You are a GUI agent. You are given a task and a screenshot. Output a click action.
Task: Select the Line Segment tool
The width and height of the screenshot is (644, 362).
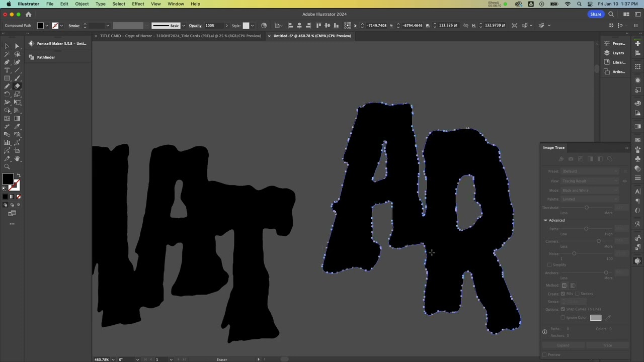17,70
